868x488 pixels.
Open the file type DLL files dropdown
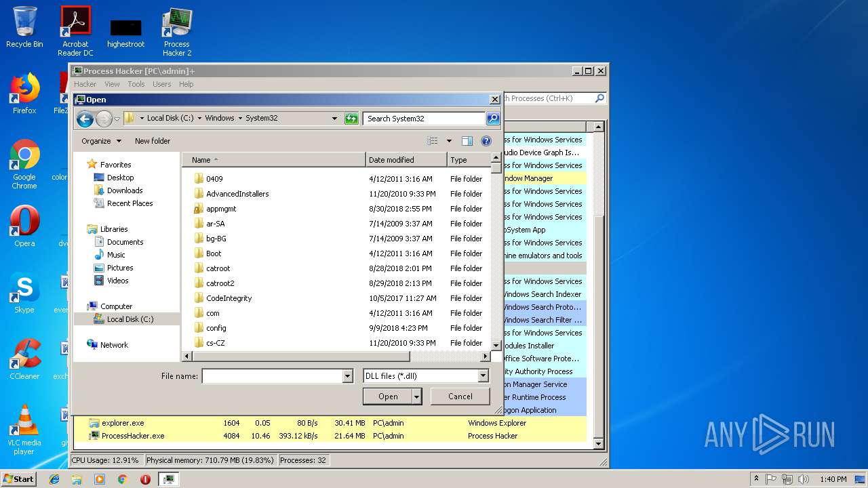tap(483, 376)
